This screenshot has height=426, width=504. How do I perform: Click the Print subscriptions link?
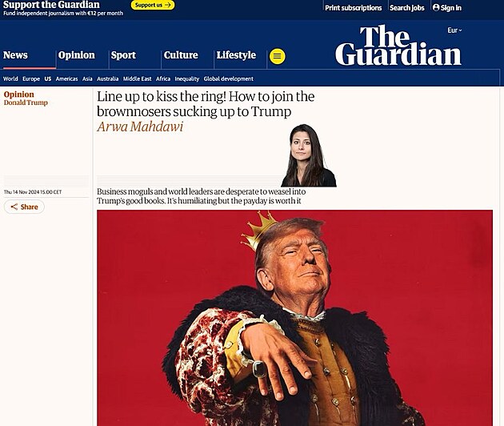(x=354, y=8)
